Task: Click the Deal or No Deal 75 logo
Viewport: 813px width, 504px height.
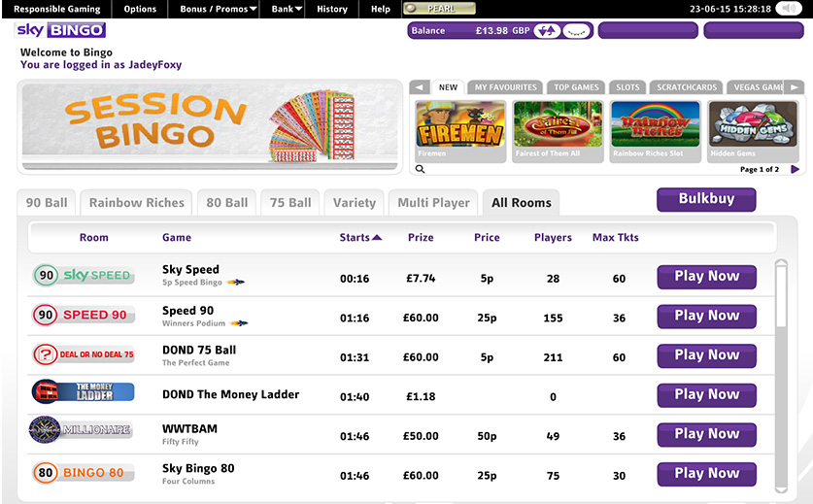Action: pos(84,354)
